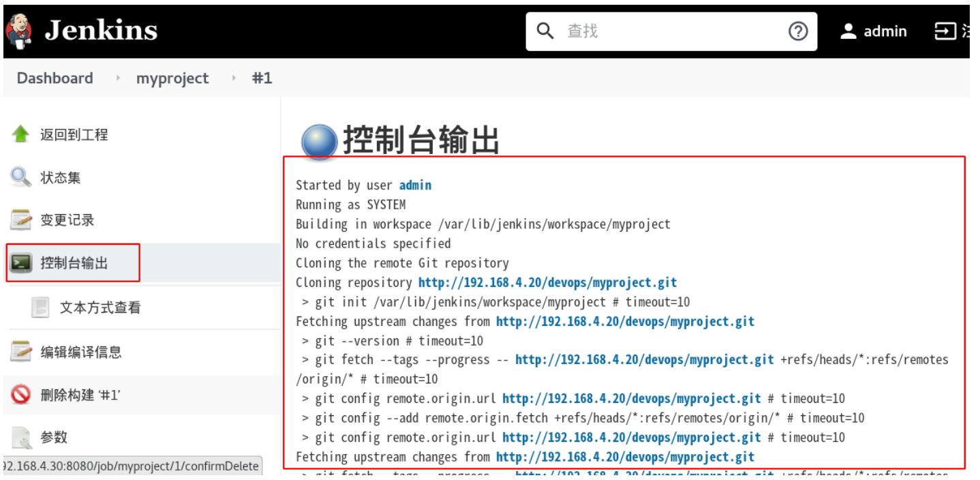The width and height of the screenshot is (980, 480).
Task: Open URL in first remote.origin.url line
Action: (x=632, y=399)
